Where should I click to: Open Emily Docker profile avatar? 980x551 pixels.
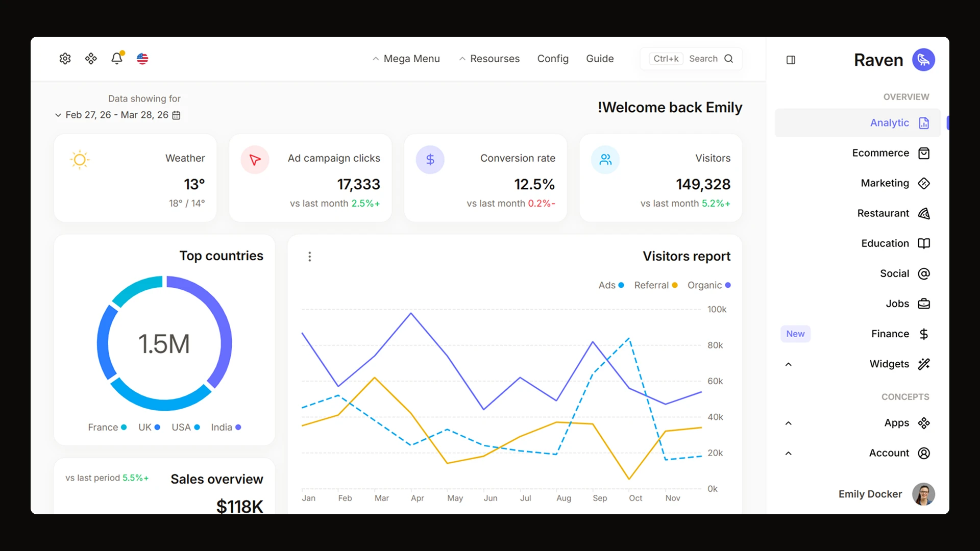point(923,494)
